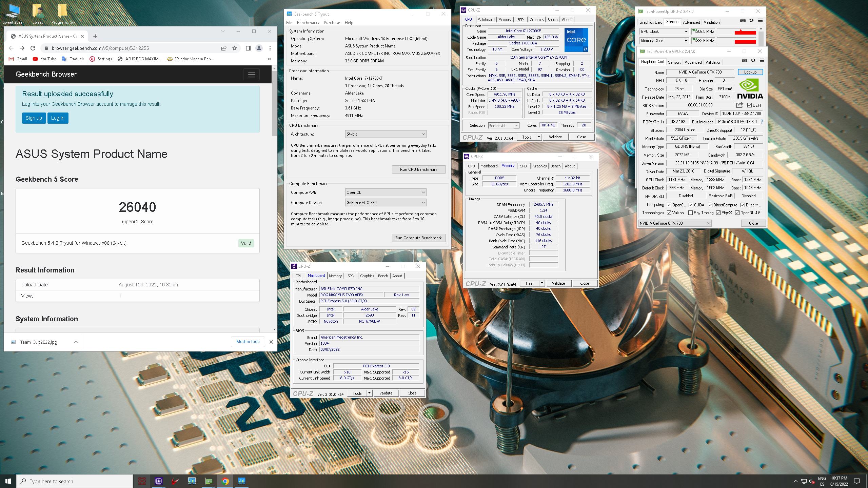Image resolution: width=868 pixels, height=488 pixels.
Task: Click the Bus Interface question mark icon
Action: pyautogui.click(x=762, y=122)
